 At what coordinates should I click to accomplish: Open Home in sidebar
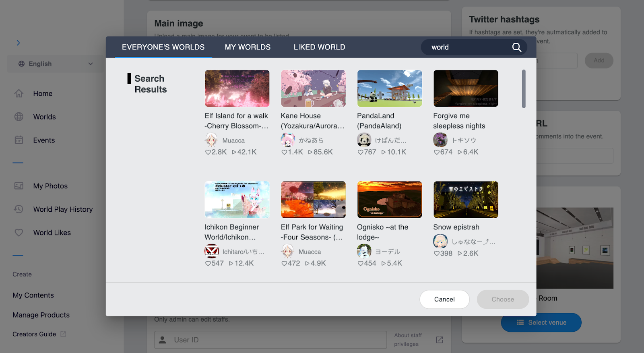pos(43,93)
